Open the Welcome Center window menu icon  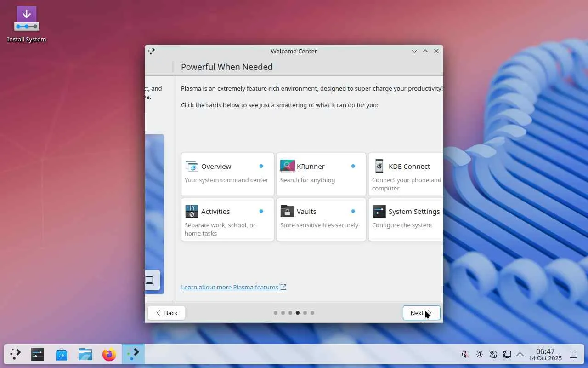click(x=152, y=51)
